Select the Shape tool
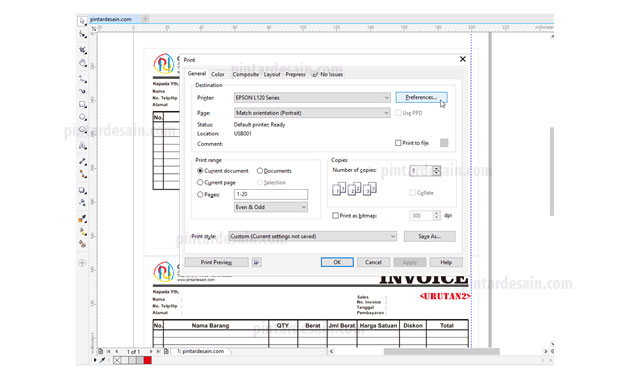630x380 pixels. 82,35
